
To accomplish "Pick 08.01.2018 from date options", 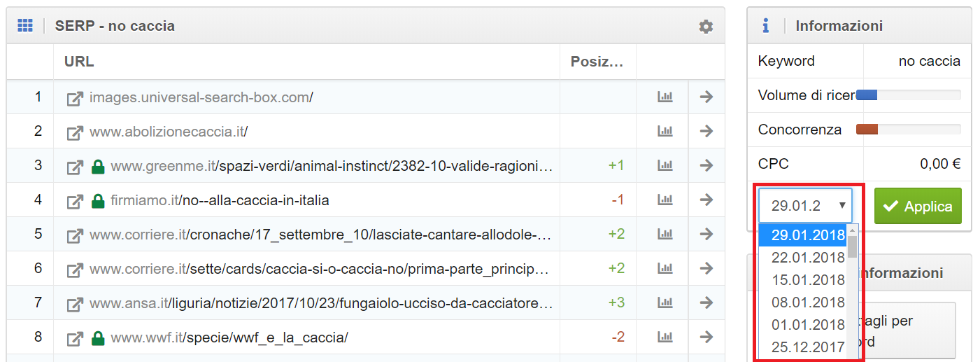I will click(x=808, y=302).
